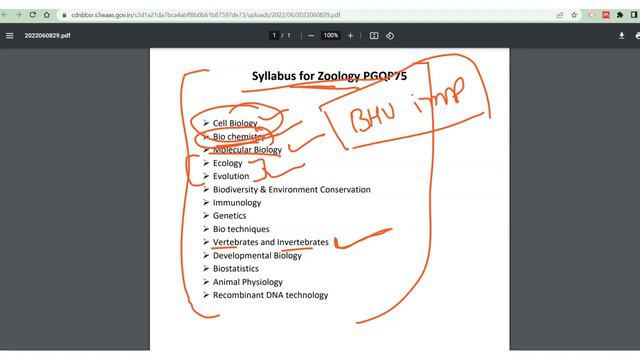The image size is (640, 360).
Task: Zoom in on the PDF
Action: pyautogui.click(x=350, y=36)
